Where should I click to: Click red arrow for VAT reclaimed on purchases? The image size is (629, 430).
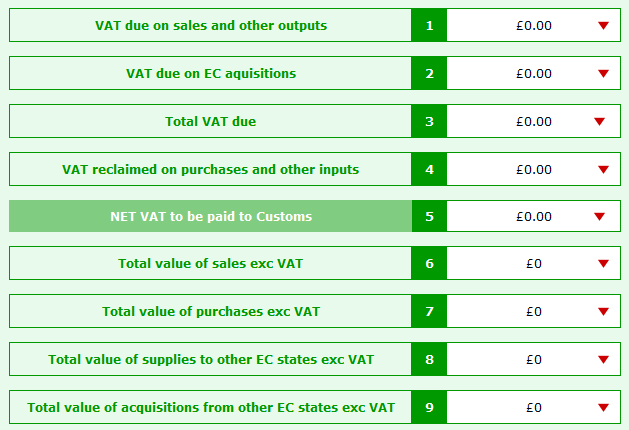click(603, 169)
